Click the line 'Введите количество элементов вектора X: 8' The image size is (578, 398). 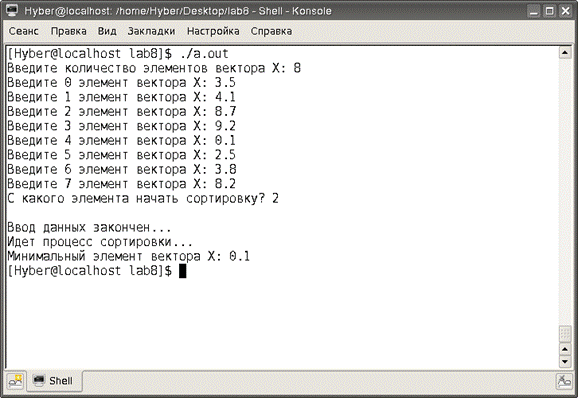(x=154, y=68)
